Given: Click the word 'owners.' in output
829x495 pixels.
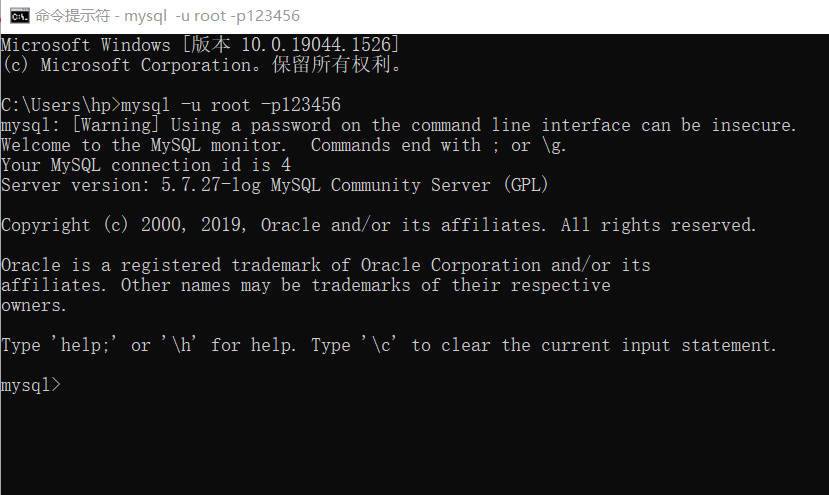Looking at the screenshot, I should 35,305.
